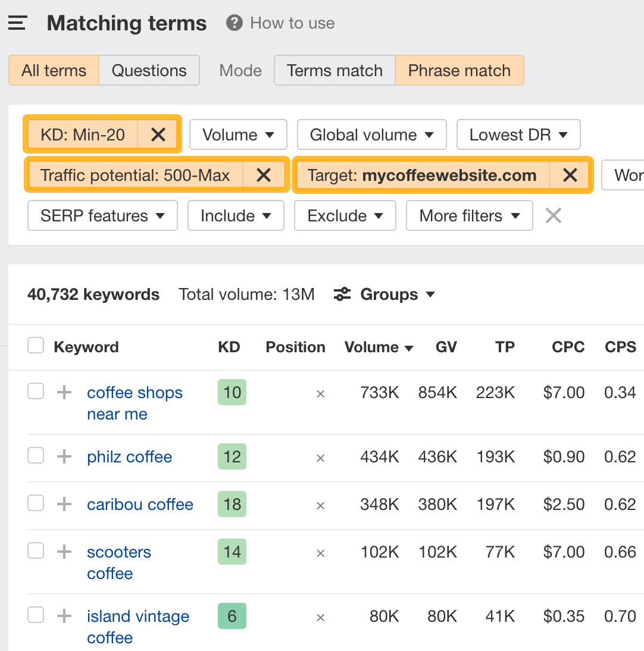
Task: Select Terms match mode
Action: click(334, 70)
